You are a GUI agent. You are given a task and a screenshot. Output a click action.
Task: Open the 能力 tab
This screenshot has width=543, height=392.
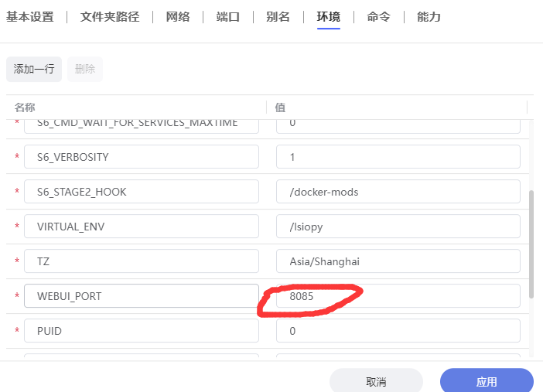(429, 17)
